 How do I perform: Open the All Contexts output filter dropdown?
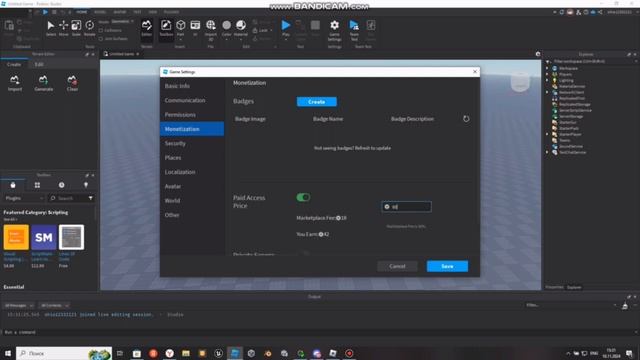54,305
